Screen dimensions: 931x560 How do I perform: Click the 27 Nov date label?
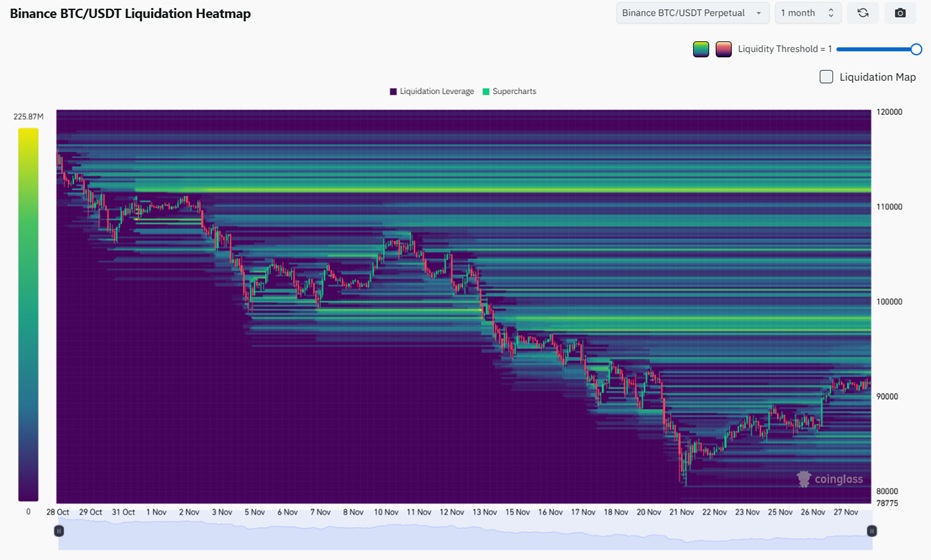click(846, 512)
